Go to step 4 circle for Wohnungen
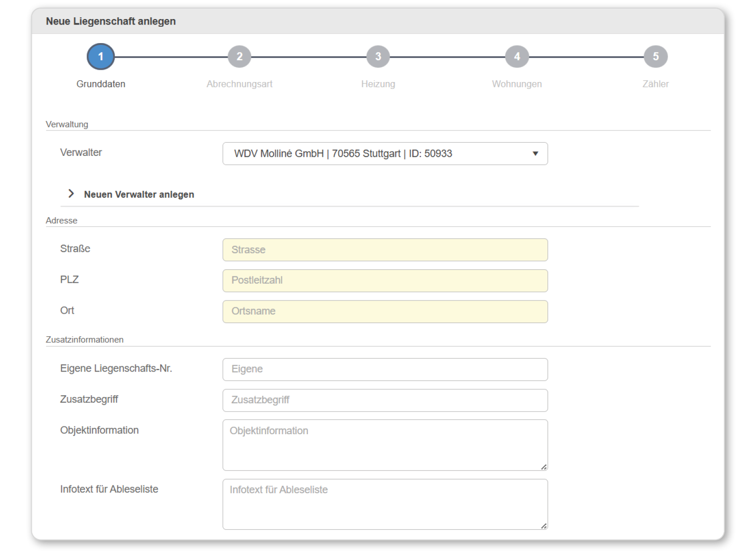 tap(517, 57)
